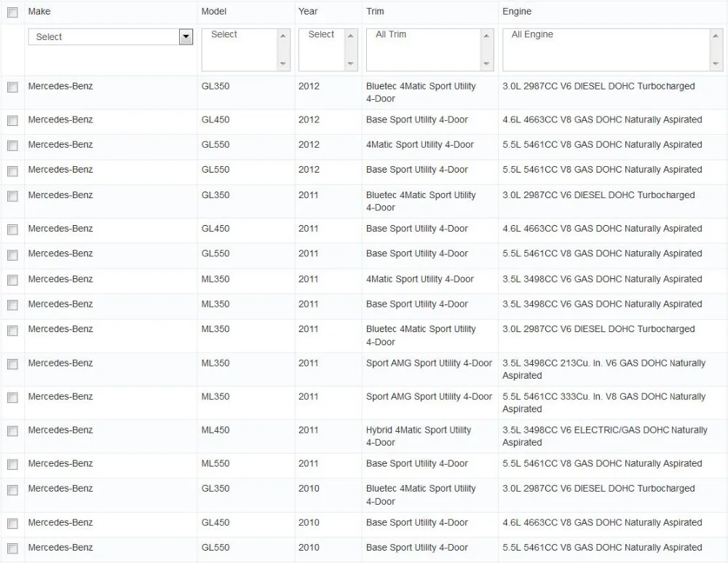Click Engine list scroll-down arrow
Image resolution: width=728 pixels, height=563 pixels.
coord(716,63)
